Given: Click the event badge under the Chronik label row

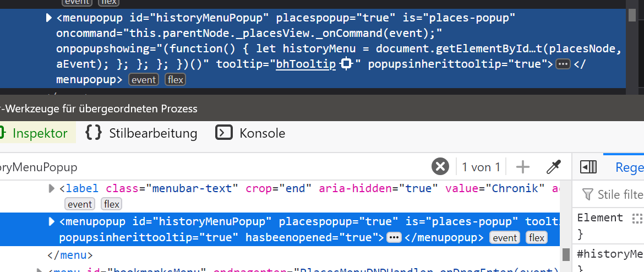Looking at the screenshot, I should pyautogui.click(x=80, y=204).
